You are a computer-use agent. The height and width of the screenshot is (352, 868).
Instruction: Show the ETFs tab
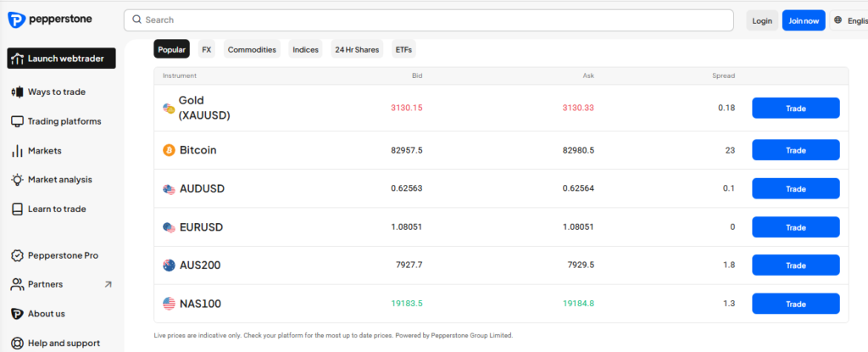click(x=403, y=50)
